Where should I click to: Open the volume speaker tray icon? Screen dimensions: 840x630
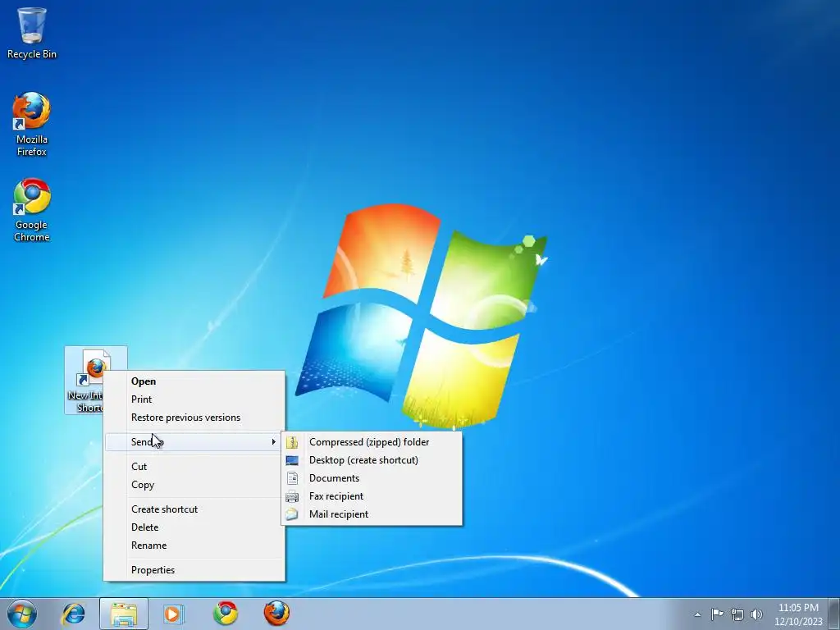[757, 614]
